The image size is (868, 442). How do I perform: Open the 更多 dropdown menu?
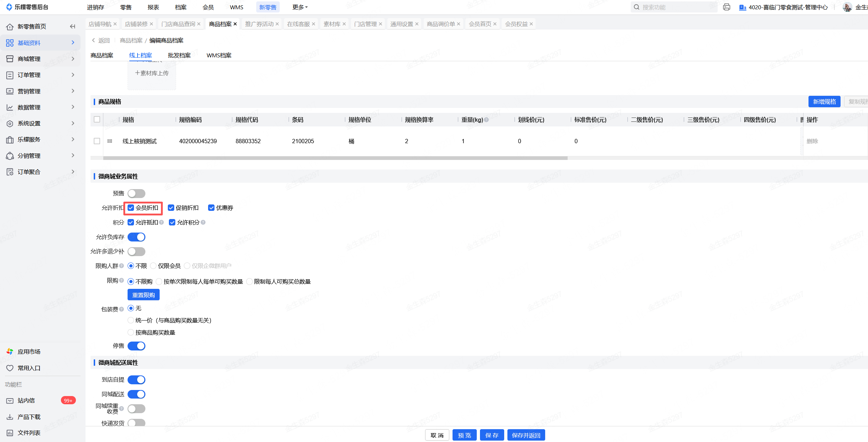(300, 7)
